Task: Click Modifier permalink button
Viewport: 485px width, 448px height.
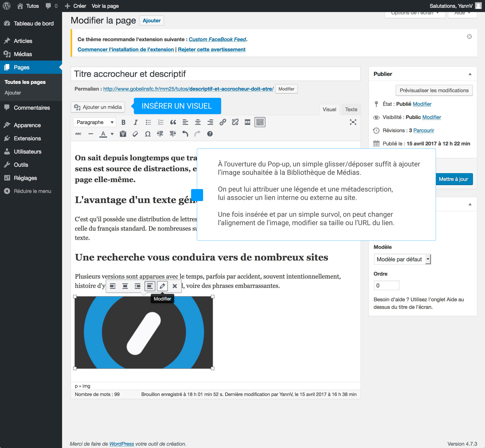Action: click(286, 89)
